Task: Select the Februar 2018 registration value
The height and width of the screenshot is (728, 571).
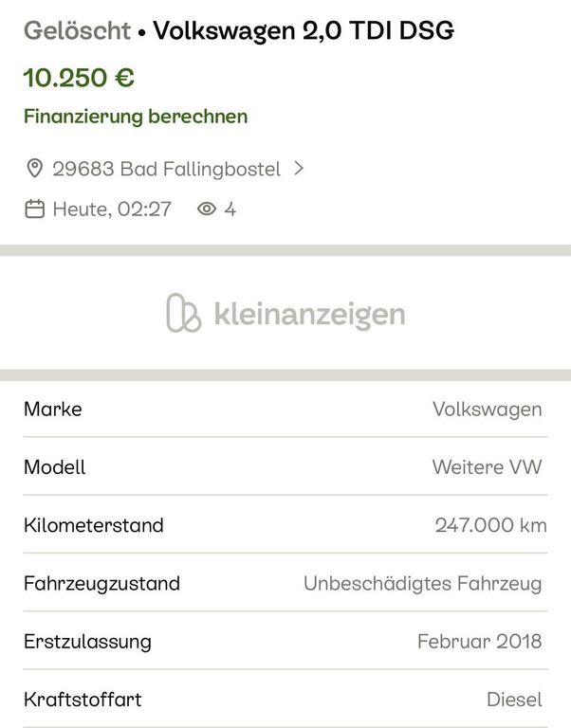Action: pyautogui.click(x=479, y=642)
